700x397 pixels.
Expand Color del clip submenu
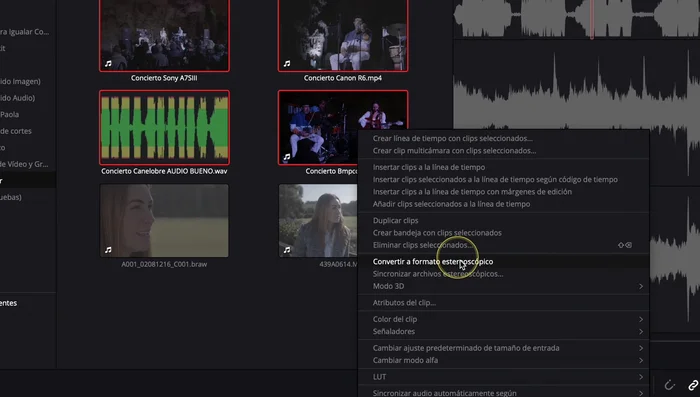(x=503, y=319)
